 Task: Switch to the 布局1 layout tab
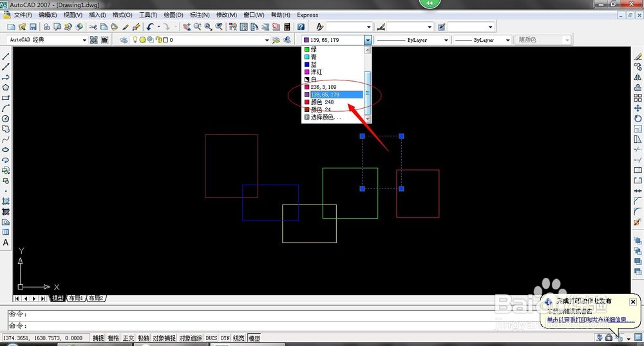76,298
